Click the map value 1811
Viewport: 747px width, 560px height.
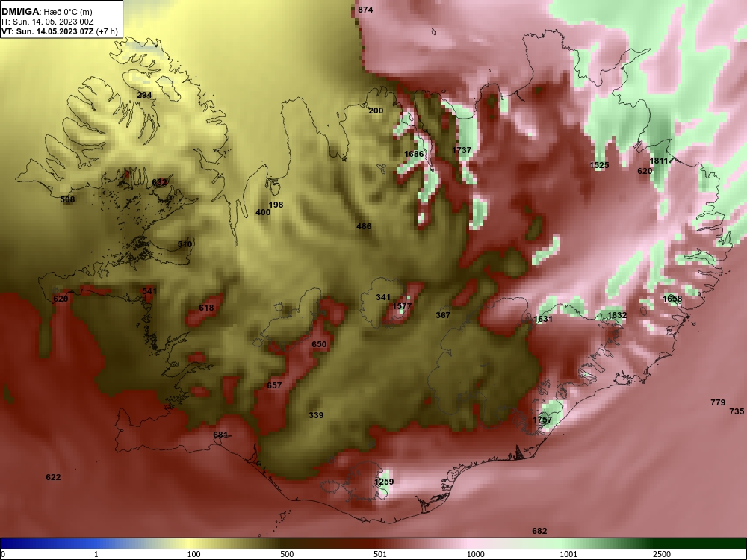coord(659,161)
